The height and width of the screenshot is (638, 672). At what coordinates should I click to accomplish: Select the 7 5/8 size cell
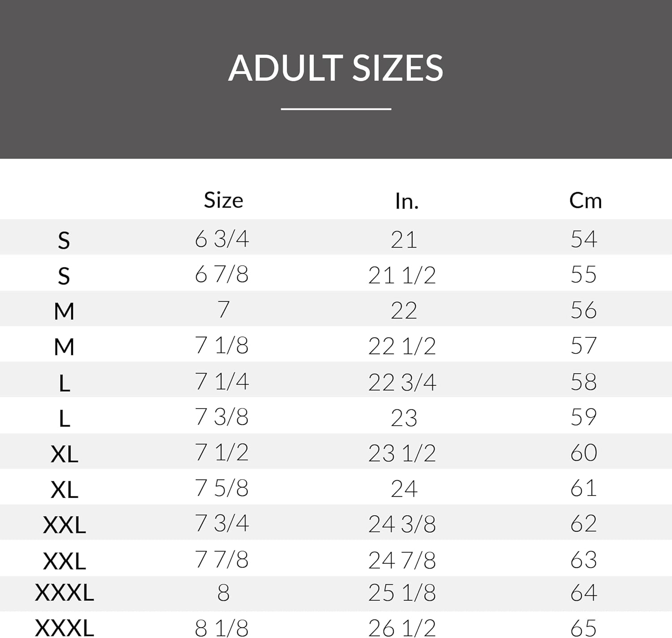tap(222, 488)
